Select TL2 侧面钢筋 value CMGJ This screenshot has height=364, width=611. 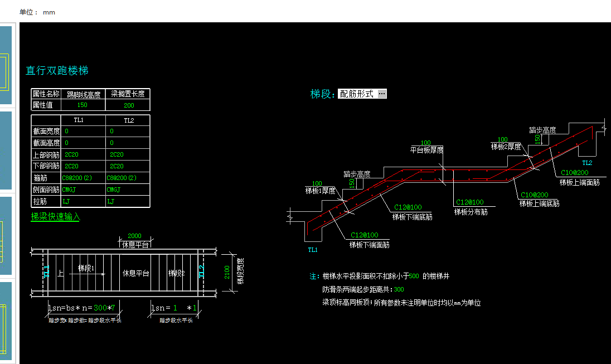pyautogui.click(x=113, y=190)
